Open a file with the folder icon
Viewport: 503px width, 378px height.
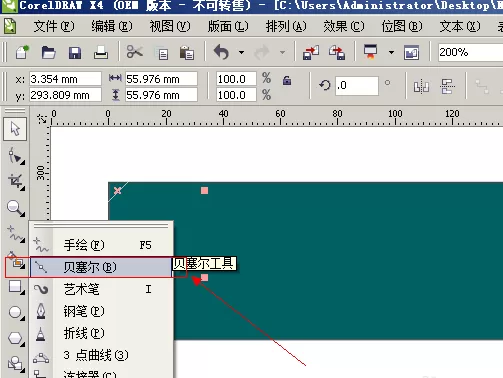tap(48, 53)
